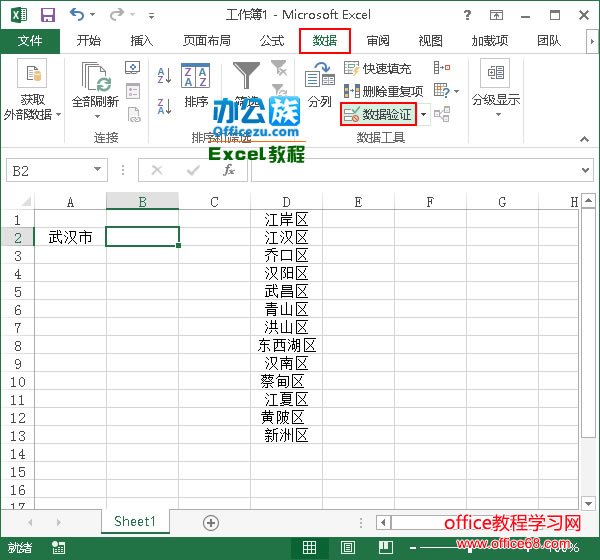Click the horizontal scrollbar left arrow
This screenshot has width=600, height=560.
point(383,522)
